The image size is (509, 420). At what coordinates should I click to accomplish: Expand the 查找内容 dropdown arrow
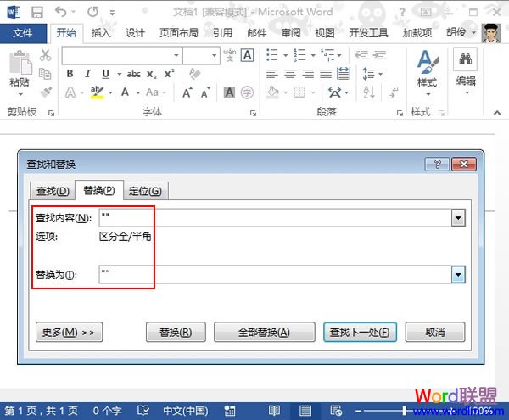tap(458, 218)
